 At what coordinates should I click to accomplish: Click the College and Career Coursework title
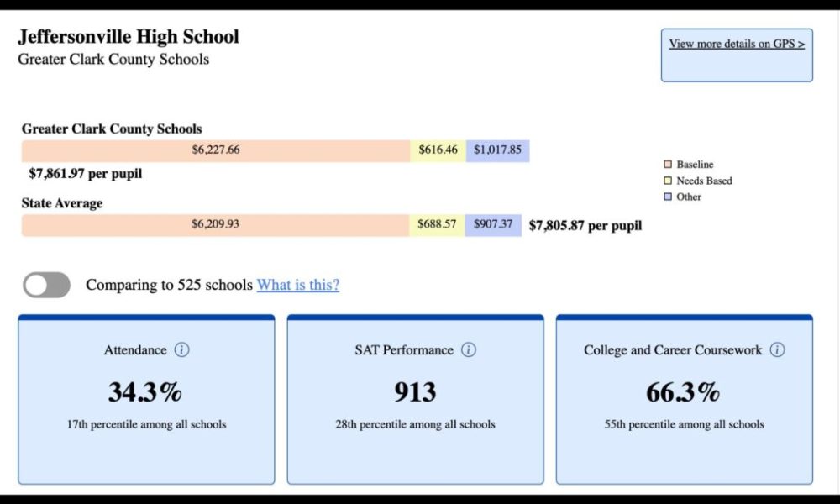click(x=673, y=350)
